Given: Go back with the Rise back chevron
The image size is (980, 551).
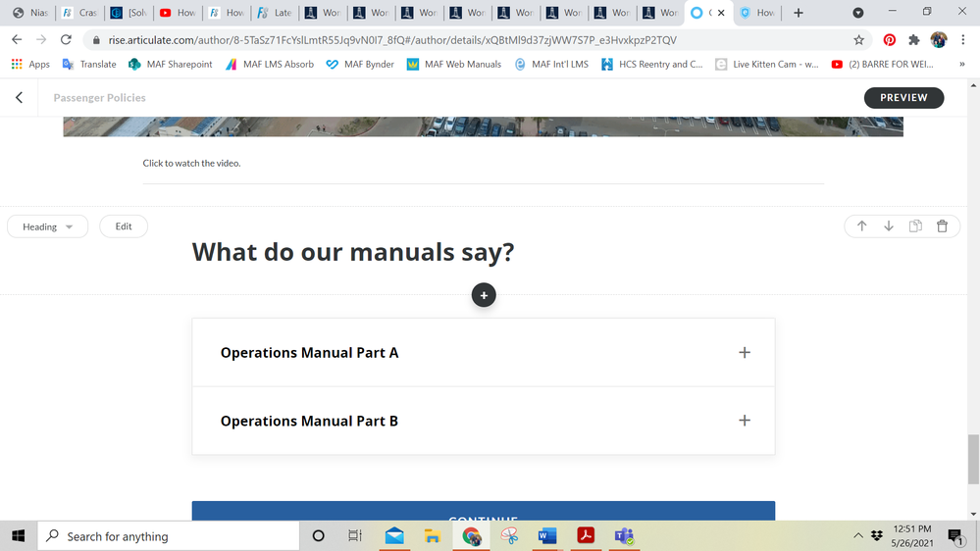Looking at the screenshot, I should click(20, 97).
